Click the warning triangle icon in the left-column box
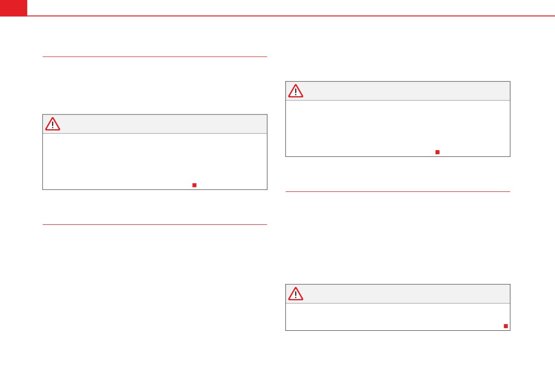This screenshot has width=555, height=392. pos(52,124)
